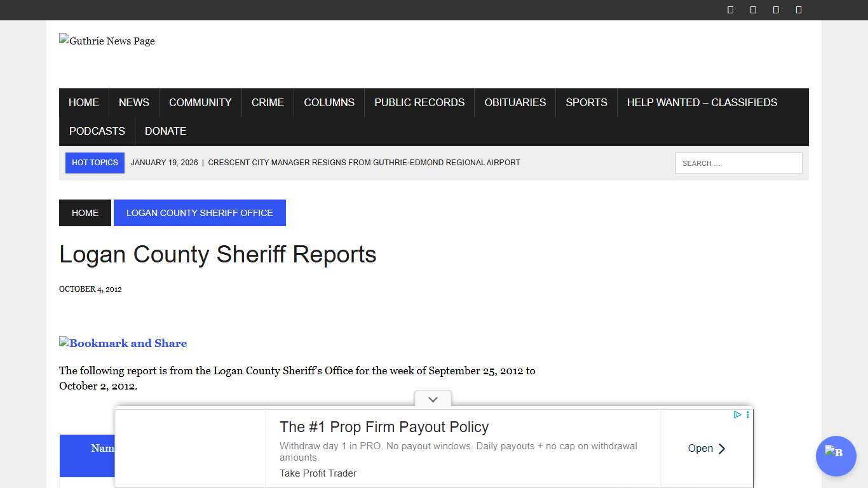Collapse the ad using the chevron arrow

click(x=433, y=400)
